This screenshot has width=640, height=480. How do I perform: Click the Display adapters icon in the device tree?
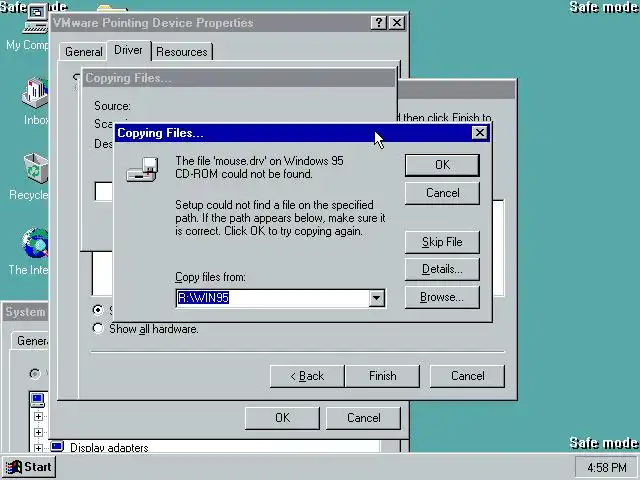(x=57, y=447)
